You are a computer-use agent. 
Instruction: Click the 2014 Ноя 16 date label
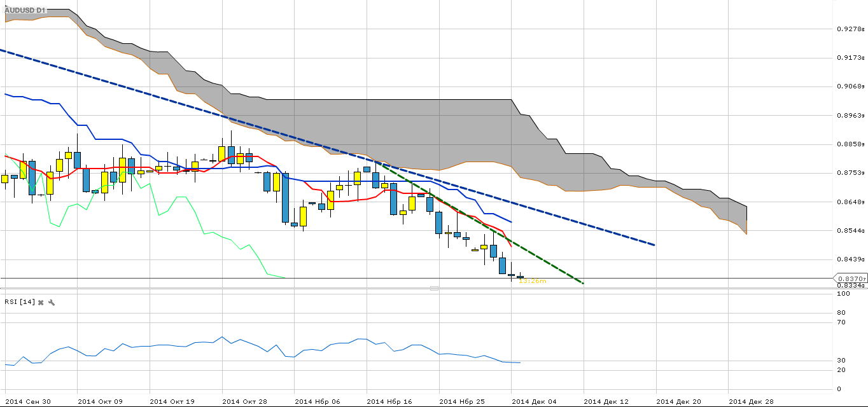389,401
